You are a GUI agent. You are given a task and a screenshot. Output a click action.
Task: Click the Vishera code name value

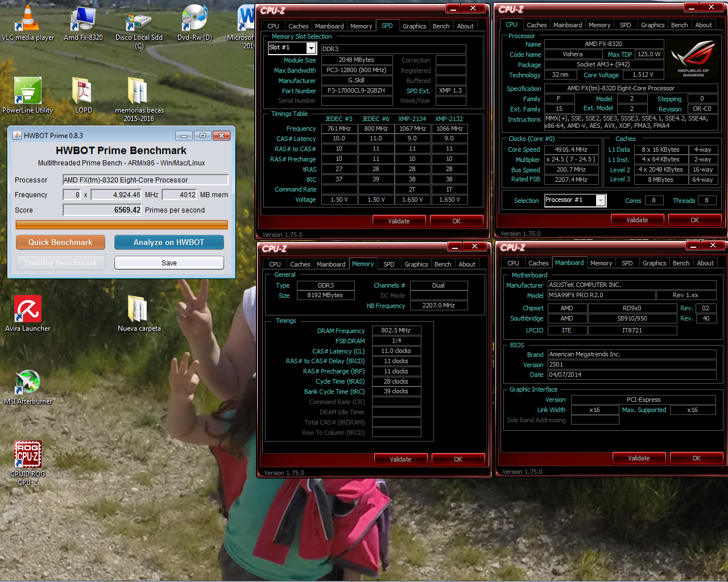click(573, 54)
